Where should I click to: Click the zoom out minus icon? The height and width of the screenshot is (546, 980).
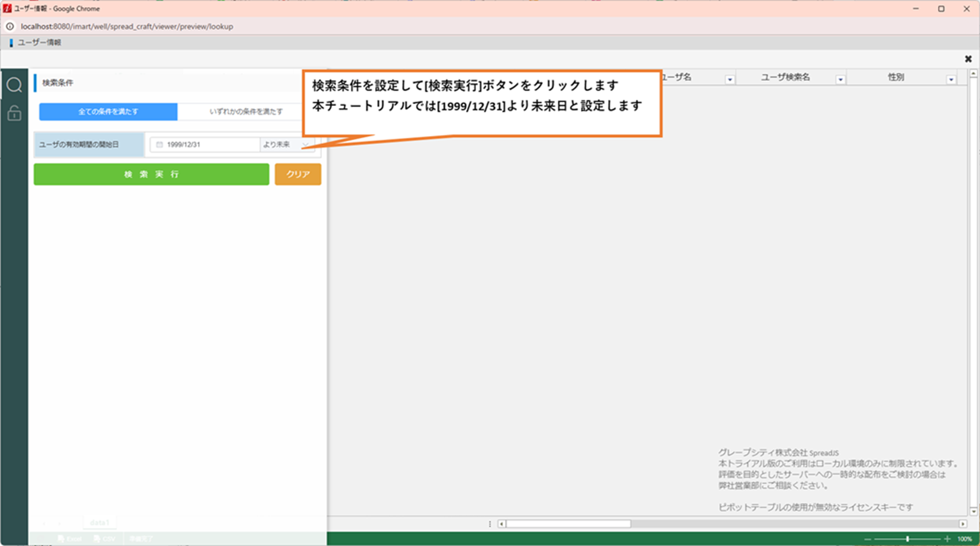point(867,539)
